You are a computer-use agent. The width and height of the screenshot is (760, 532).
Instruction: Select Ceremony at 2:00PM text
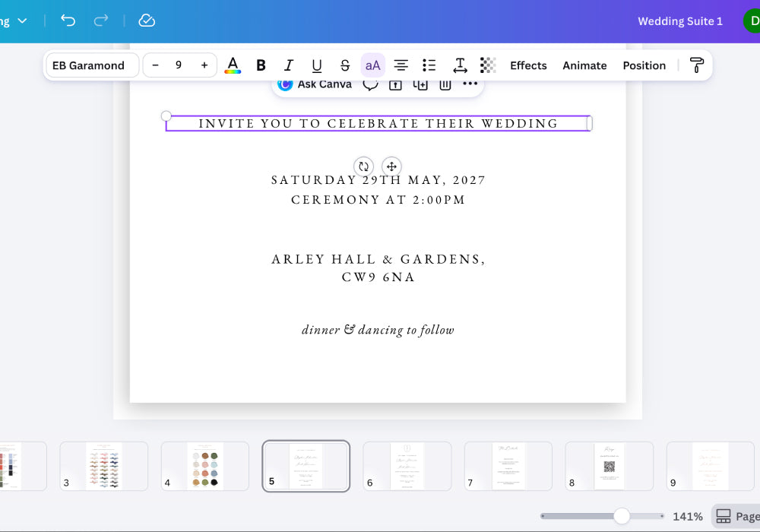[x=378, y=200]
